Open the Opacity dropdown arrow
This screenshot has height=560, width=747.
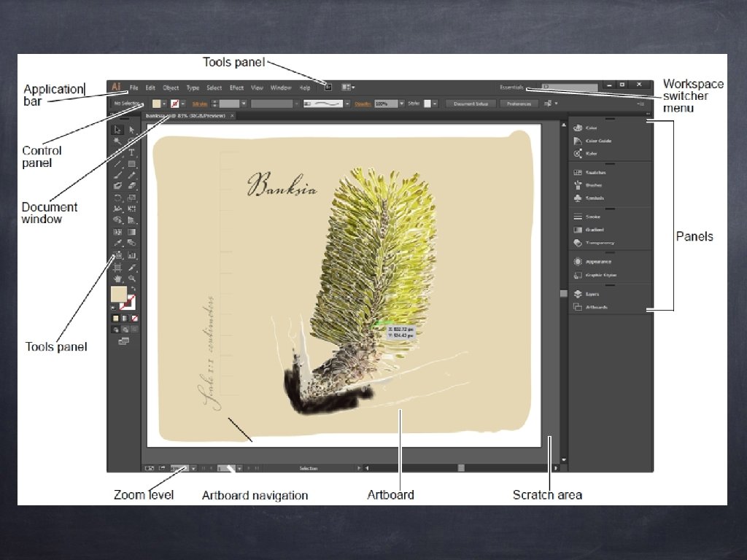tap(402, 103)
